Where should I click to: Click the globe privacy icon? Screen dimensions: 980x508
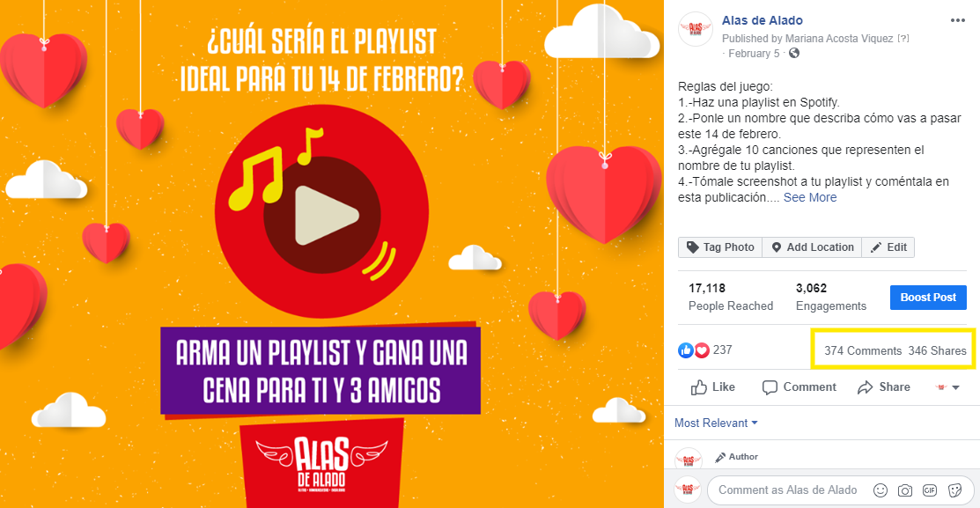(x=793, y=53)
